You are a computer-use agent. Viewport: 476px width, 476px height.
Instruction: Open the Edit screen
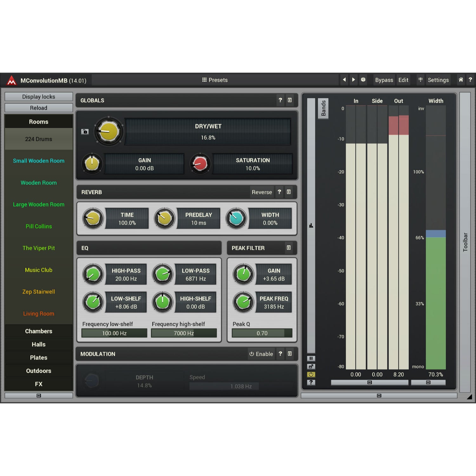click(x=403, y=80)
